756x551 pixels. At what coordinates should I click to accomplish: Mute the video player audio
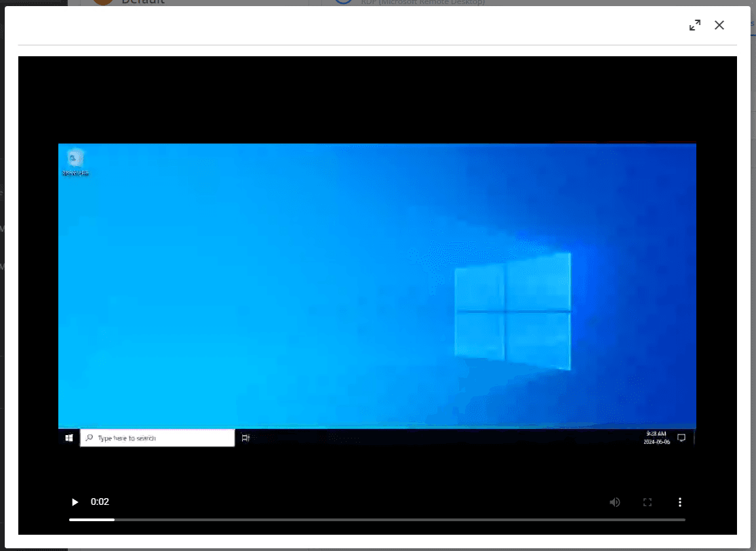614,502
